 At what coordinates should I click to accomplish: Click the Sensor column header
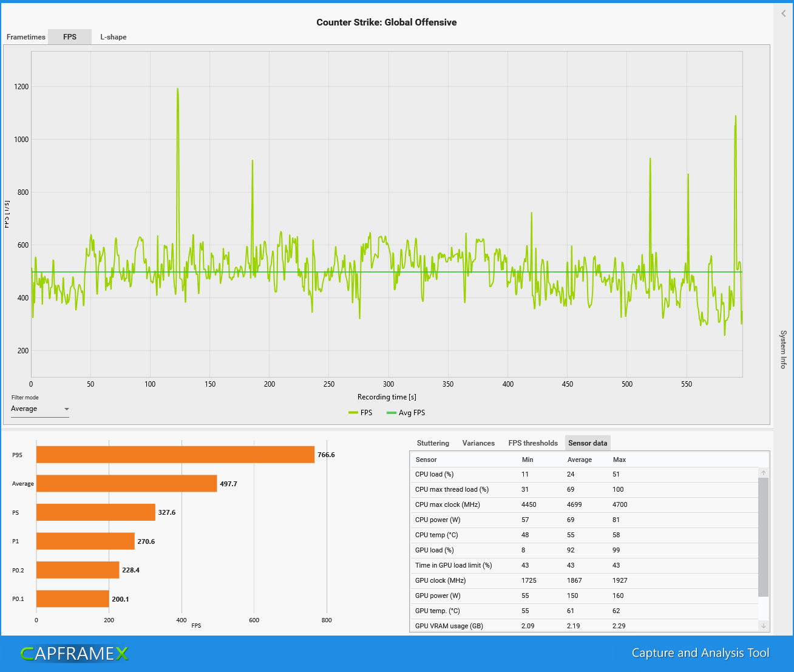(x=426, y=460)
